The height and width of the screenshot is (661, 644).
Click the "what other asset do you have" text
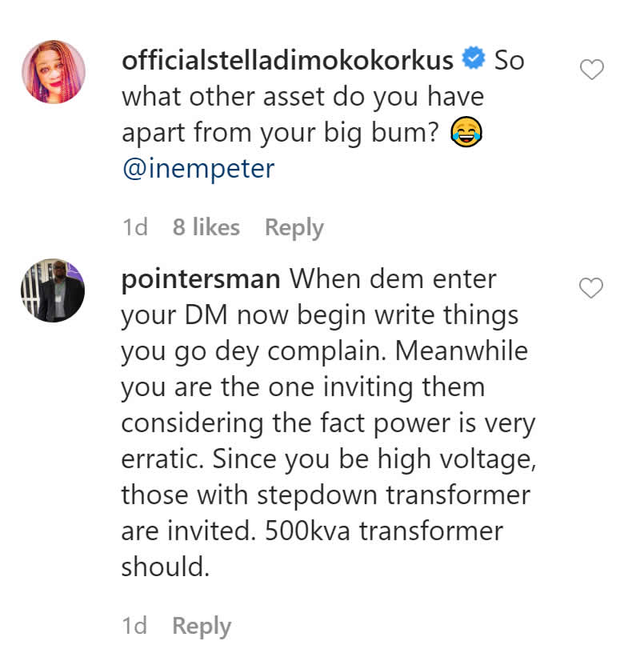pos(302,97)
